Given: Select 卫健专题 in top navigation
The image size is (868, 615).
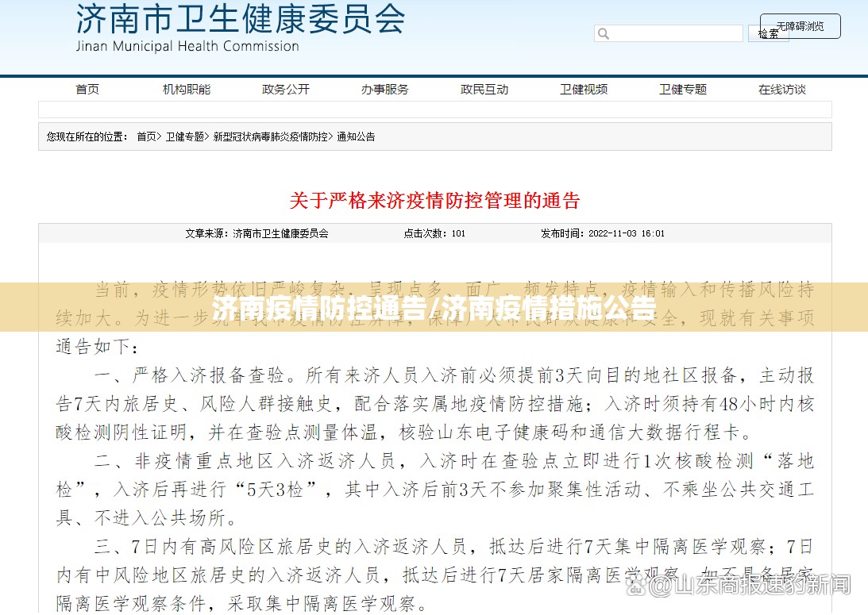Looking at the screenshot, I should [x=683, y=90].
